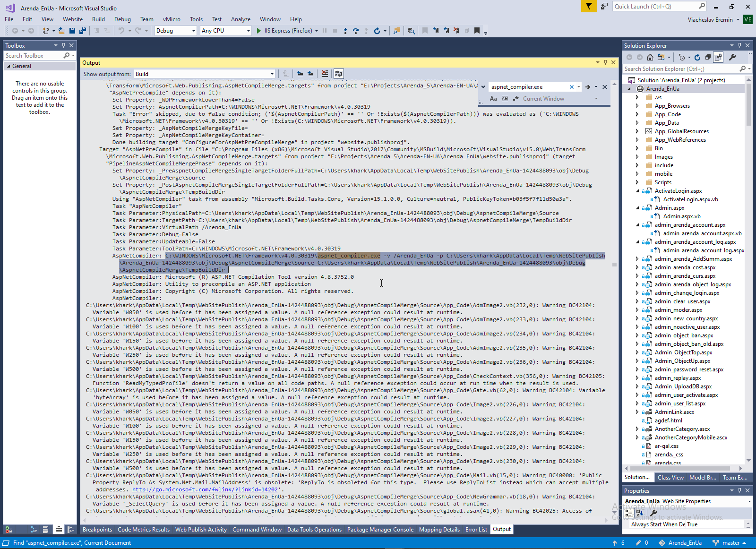Click the Solution Explorer Home icon
Image resolution: width=756 pixels, height=549 pixels.
650,57
